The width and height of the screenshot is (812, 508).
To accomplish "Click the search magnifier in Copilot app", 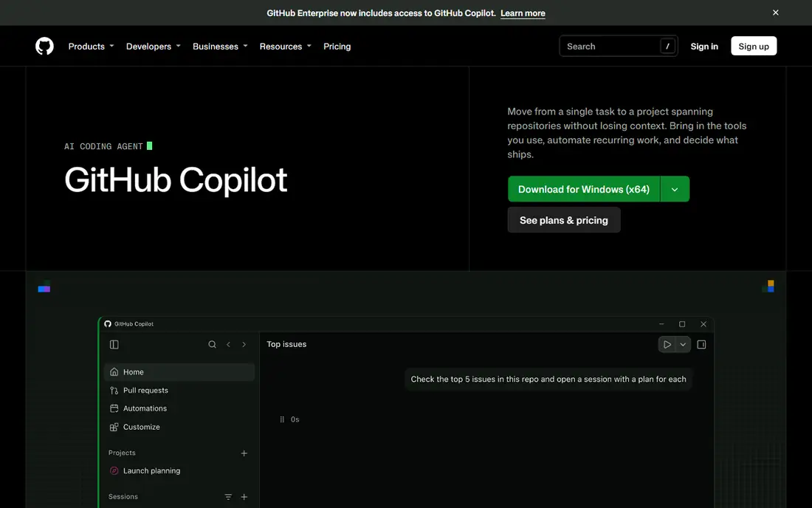I will [x=213, y=344].
